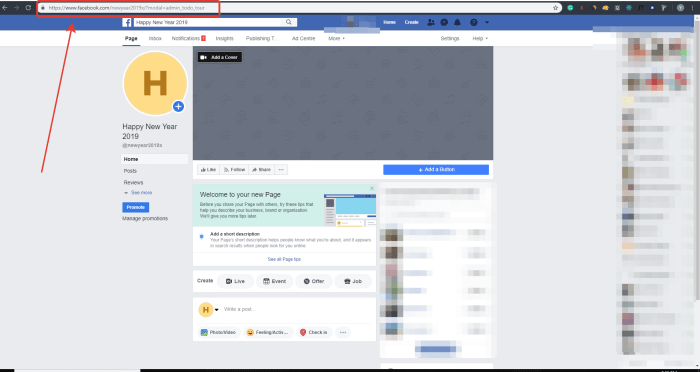Open the quick help question mark icon

click(x=474, y=22)
